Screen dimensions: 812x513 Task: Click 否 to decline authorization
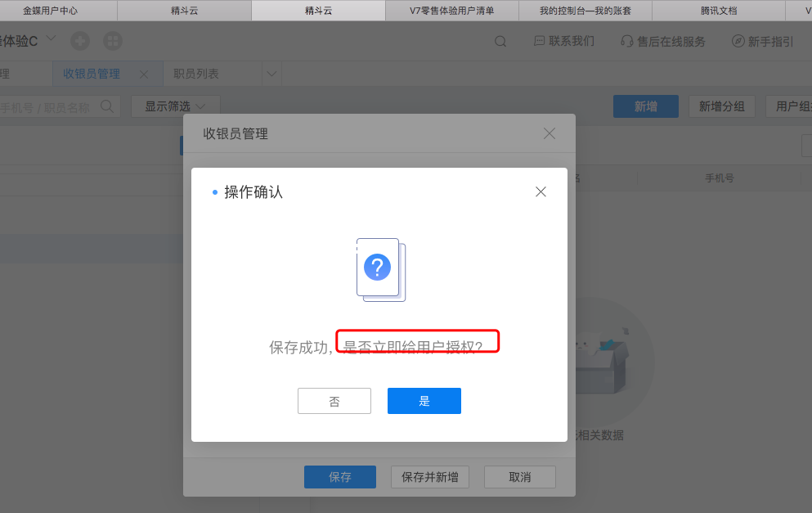click(x=334, y=401)
